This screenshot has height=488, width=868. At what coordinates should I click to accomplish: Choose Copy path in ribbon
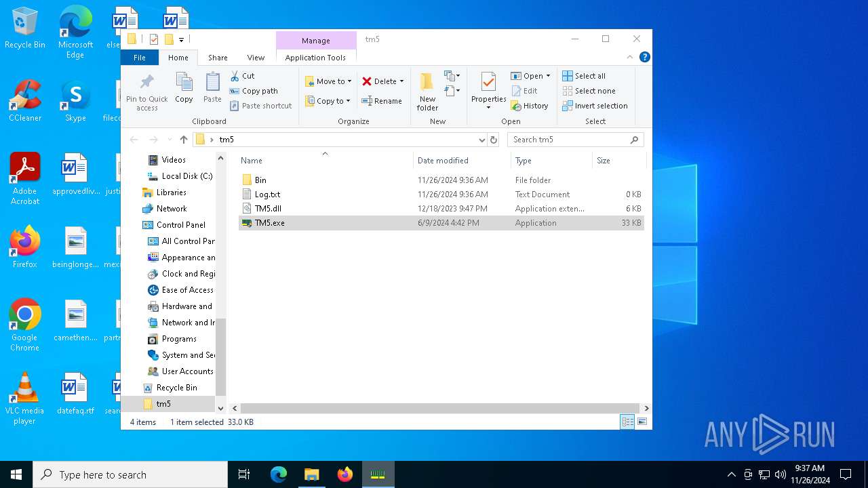254,91
